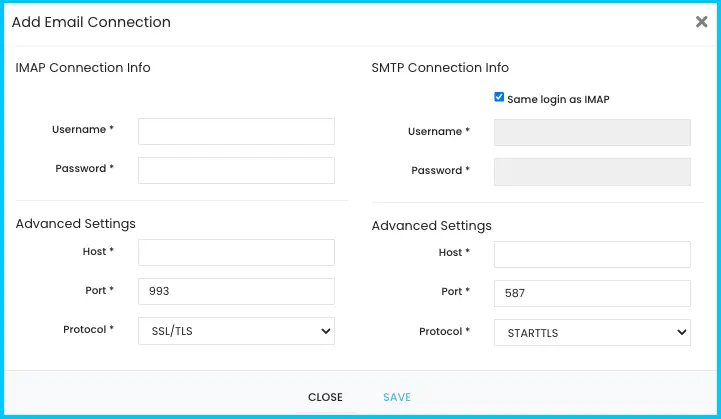This screenshot has height=419, width=721.
Task: Click the 'Same login as IMAP' label text
Action: click(x=558, y=99)
